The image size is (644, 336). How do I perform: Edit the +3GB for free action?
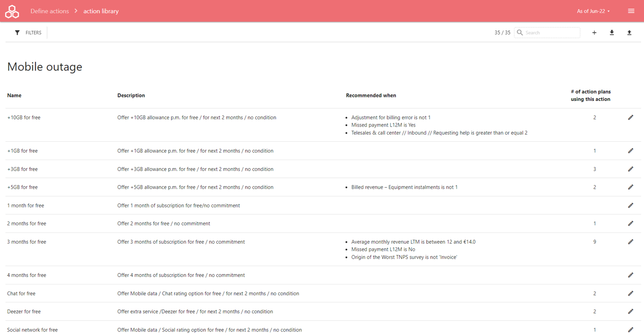631,169
